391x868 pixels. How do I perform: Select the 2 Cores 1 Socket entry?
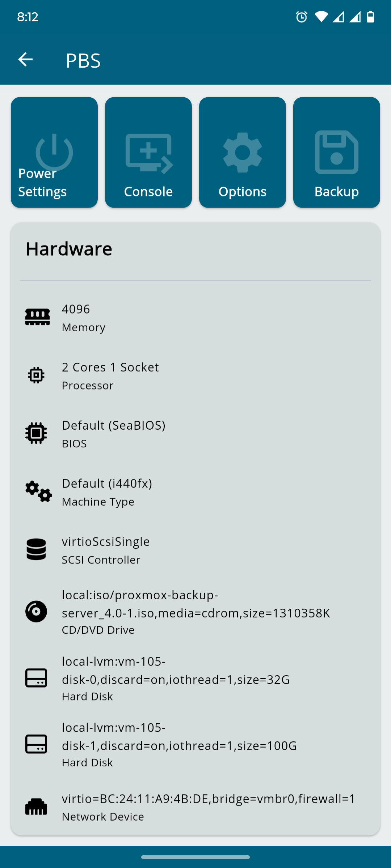pyautogui.click(x=110, y=375)
